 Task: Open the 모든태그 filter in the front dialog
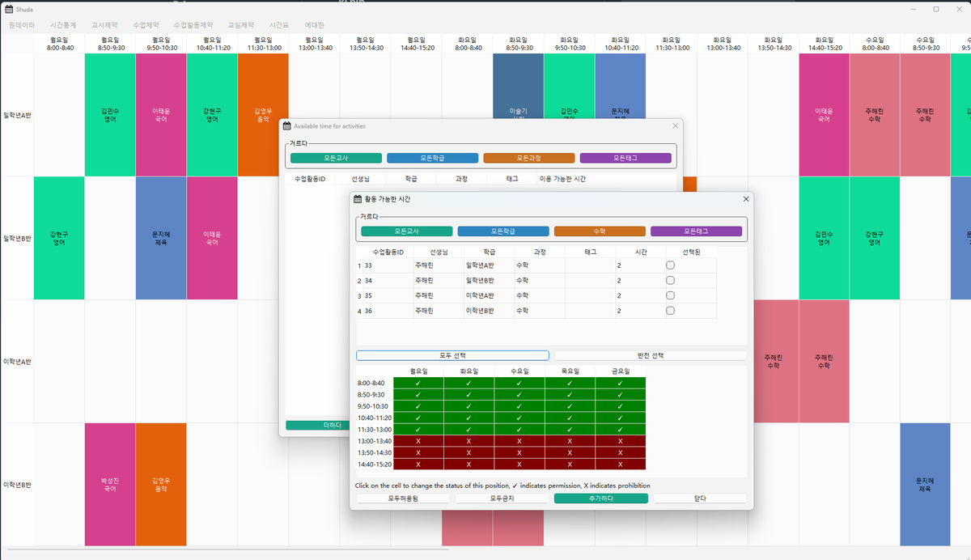coord(696,231)
